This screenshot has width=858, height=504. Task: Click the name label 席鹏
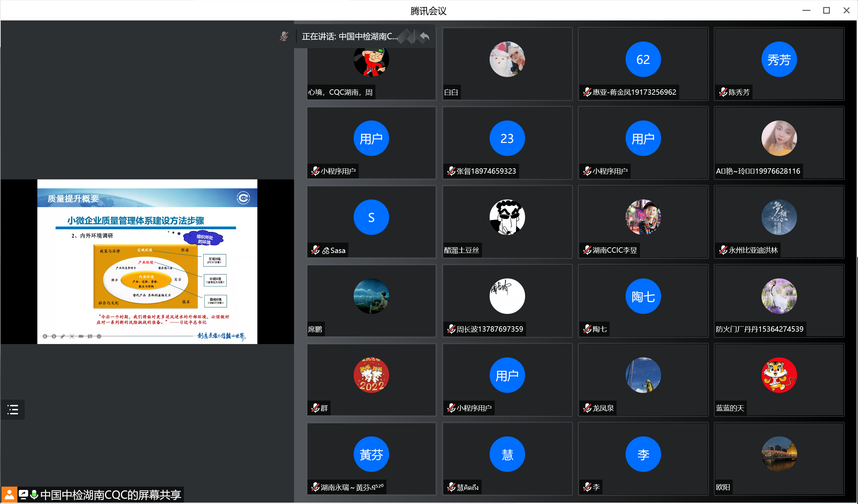(x=315, y=329)
